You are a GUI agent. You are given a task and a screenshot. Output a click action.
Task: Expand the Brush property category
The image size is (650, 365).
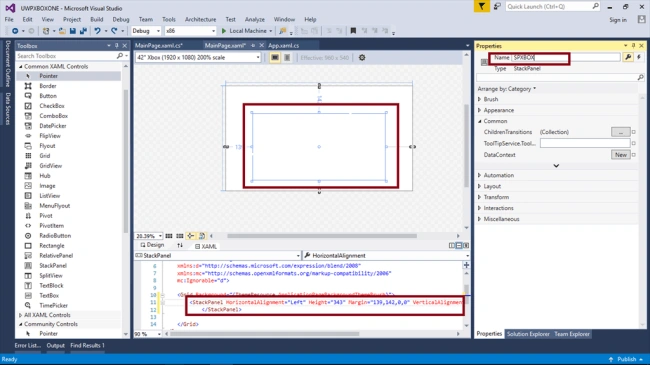[x=480, y=99]
